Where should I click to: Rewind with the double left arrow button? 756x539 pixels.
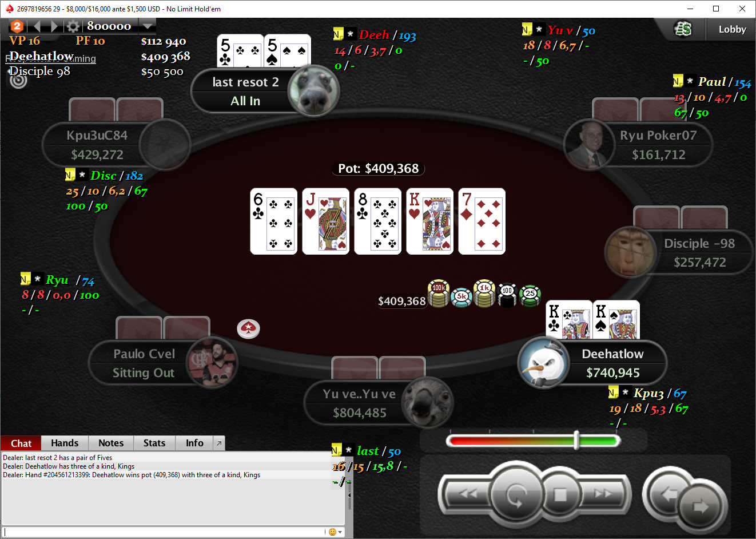(x=467, y=494)
